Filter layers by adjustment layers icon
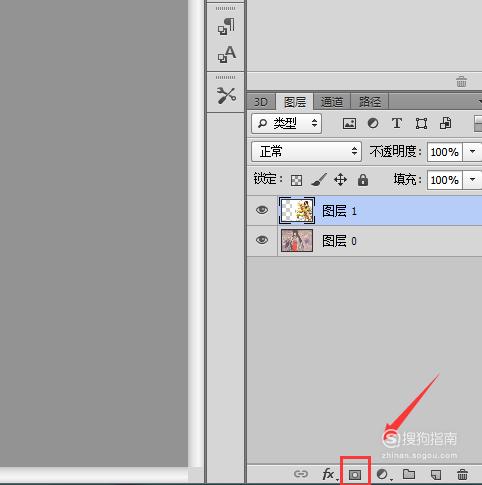 pos(373,123)
